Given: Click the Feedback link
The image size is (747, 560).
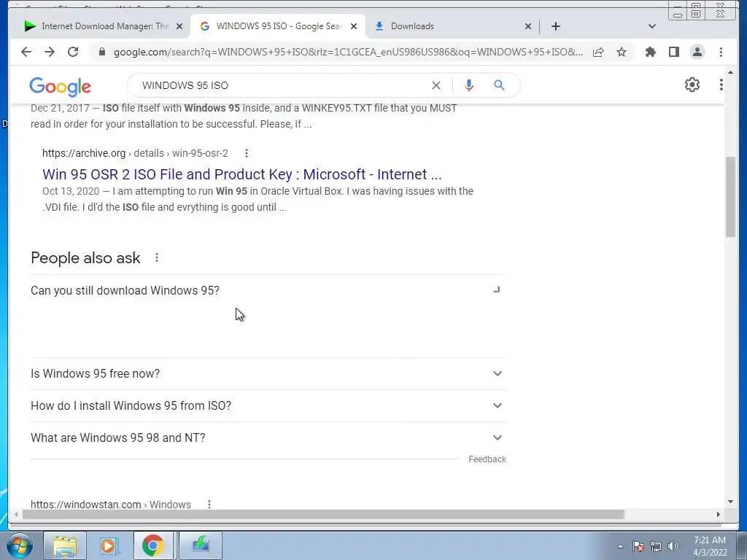Looking at the screenshot, I should (487, 459).
